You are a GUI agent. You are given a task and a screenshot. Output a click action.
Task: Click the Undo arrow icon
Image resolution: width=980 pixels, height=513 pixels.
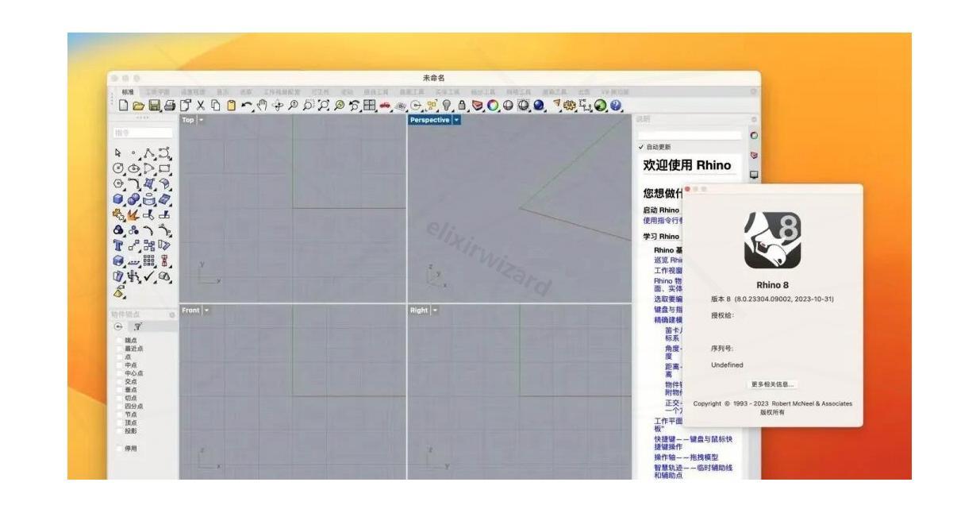point(246,104)
